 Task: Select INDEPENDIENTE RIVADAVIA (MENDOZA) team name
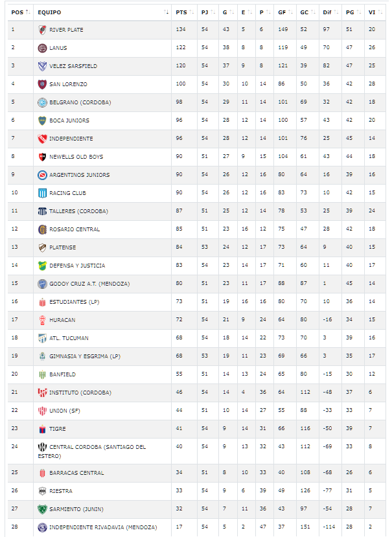click(103, 527)
